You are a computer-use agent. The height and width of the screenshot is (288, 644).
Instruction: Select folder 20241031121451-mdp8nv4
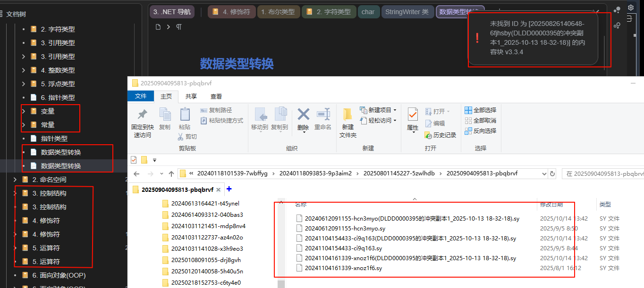click(208, 226)
